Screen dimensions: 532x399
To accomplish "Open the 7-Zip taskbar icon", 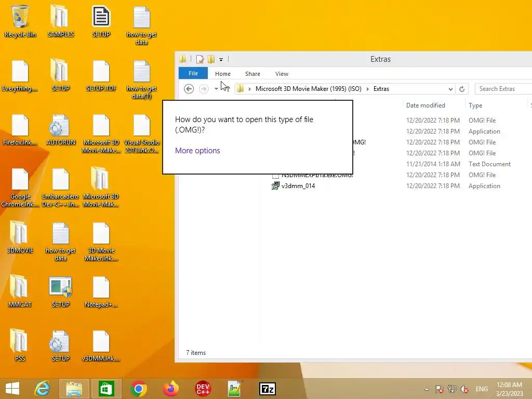I will click(x=268, y=389).
